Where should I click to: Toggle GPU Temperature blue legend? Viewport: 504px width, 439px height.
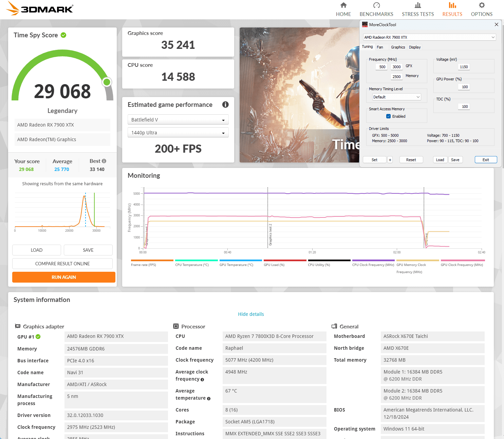241,263
